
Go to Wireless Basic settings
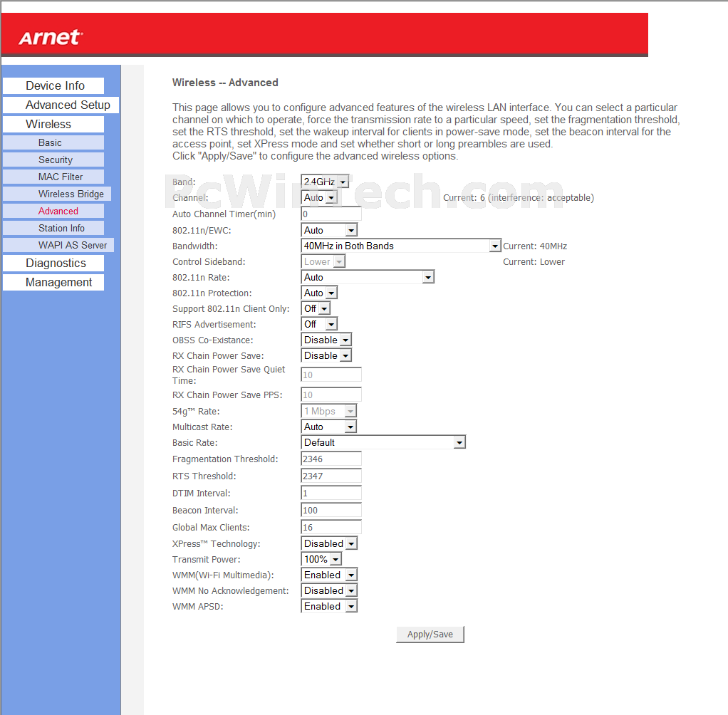pyautogui.click(x=53, y=142)
